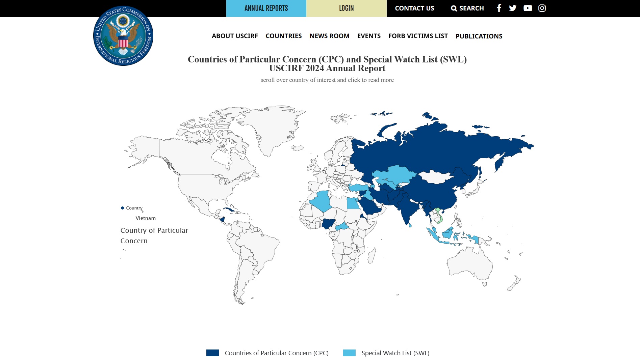Click the 'Countries of Particular Concern (CPC)' legend label
Viewport: 640px width, 364px height.
coord(277,353)
